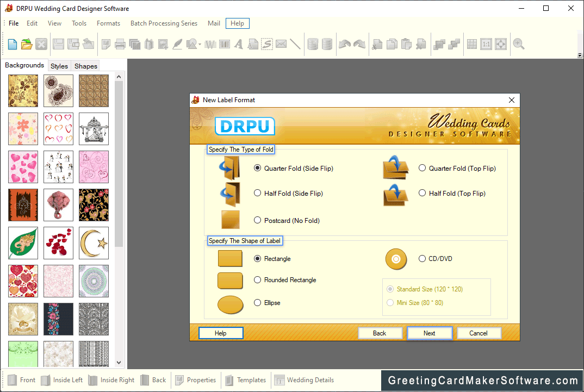This screenshot has height=392, width=584.
Task: Click the Cancel button in dialog
Action: [x=479, y=333]
